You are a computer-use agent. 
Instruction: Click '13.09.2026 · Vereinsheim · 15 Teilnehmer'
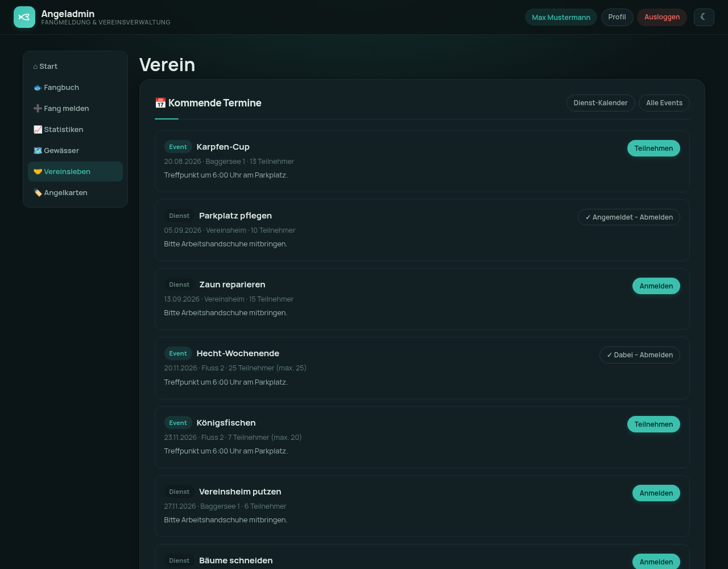click(229, 299)
